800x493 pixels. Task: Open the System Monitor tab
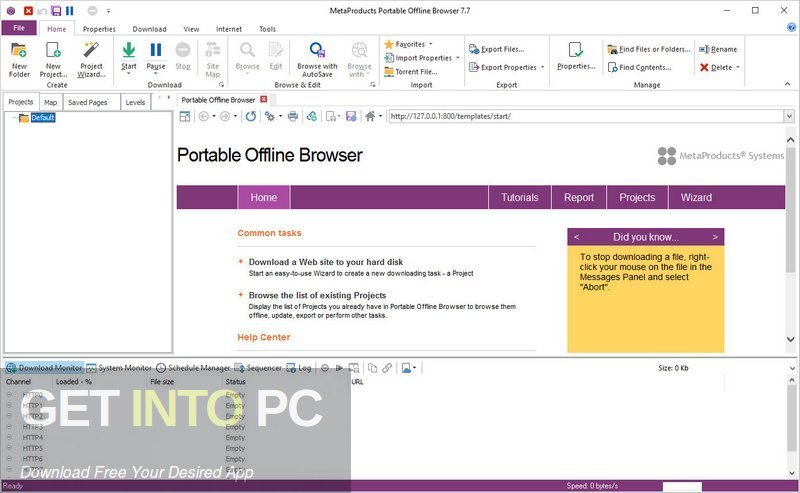point(119,367)
